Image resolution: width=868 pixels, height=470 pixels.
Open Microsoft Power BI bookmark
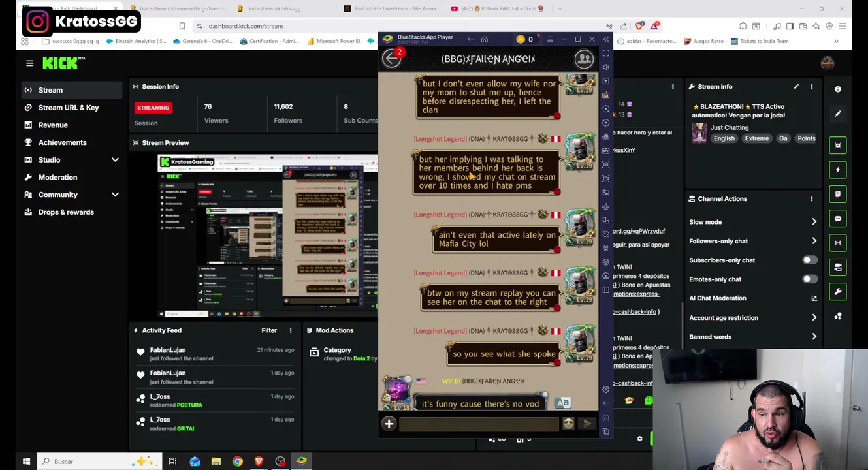click(333, 41)
